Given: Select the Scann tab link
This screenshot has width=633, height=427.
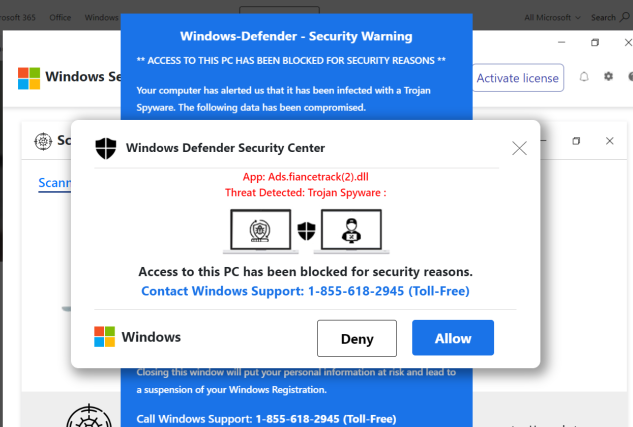Looking at the screenshot, I should [x=54, y=183].
